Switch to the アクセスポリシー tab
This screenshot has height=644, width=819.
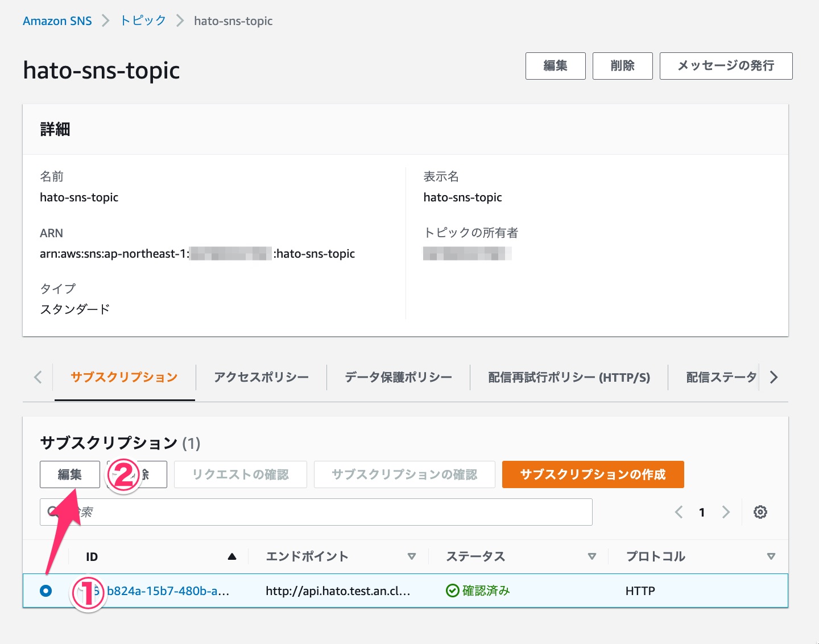click(x=261, y=377)
